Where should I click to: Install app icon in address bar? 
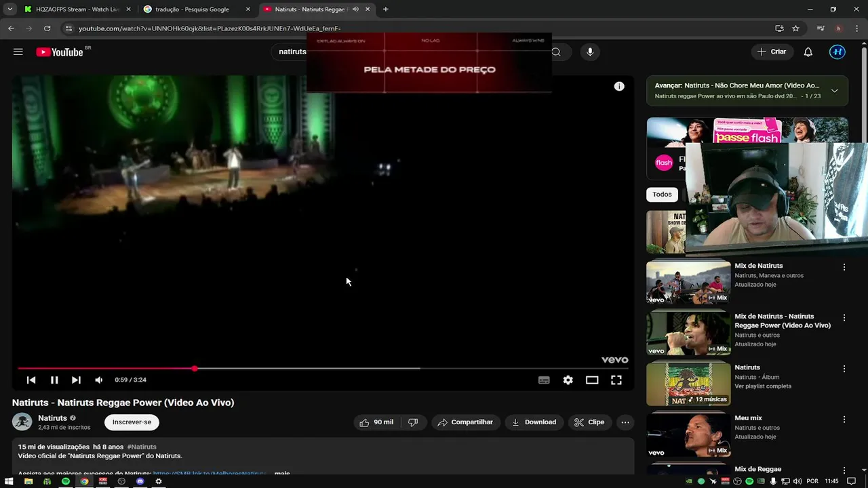pyautogui.click(x=779, y=28)
